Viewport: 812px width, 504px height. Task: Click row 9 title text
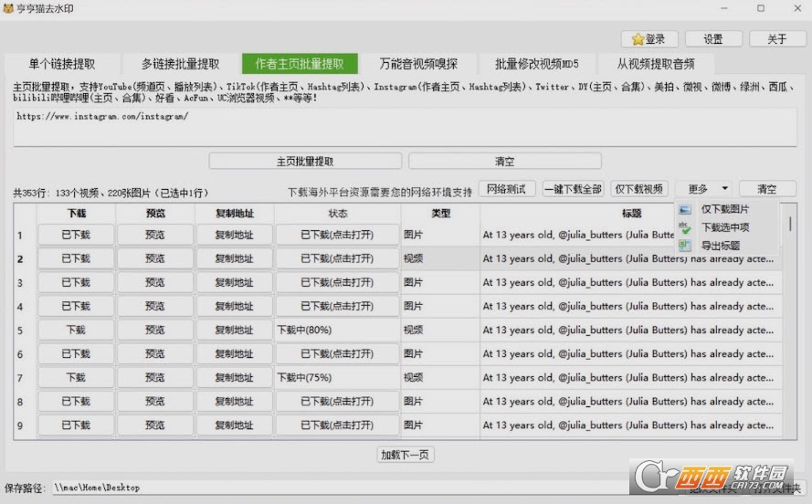(x=628, y=425)
